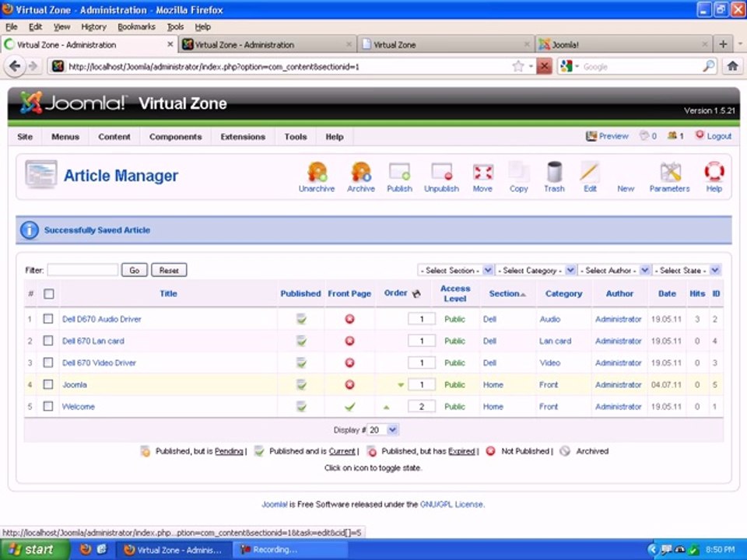Open the Content menu

tap(114, 137)
